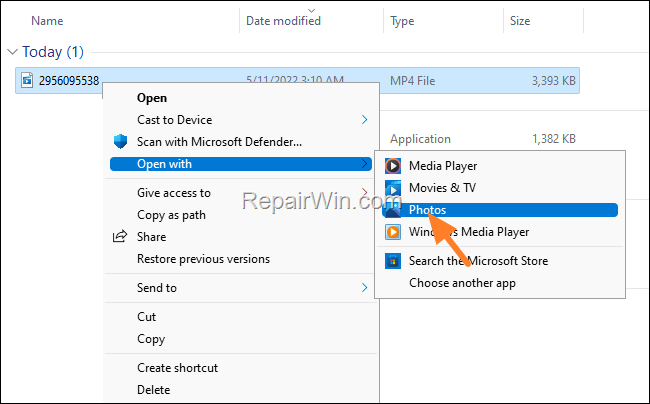This screenshot has width=650, height=404.
Task: Select the file named 2956095538
Action: 69,80
